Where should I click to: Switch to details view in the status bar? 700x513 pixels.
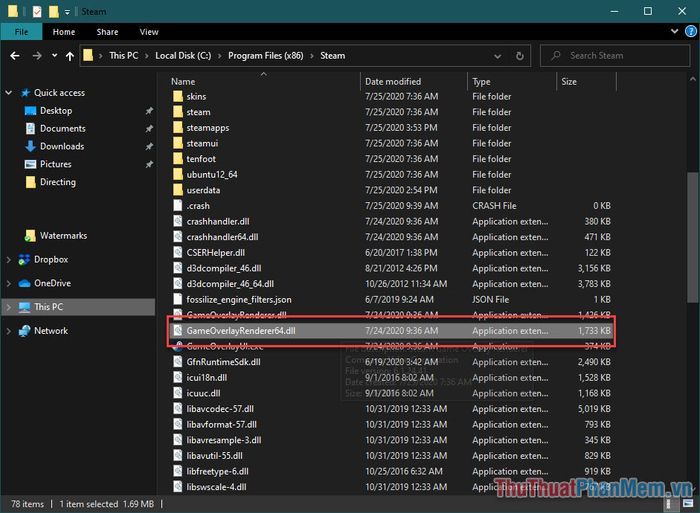click(669, 504)
